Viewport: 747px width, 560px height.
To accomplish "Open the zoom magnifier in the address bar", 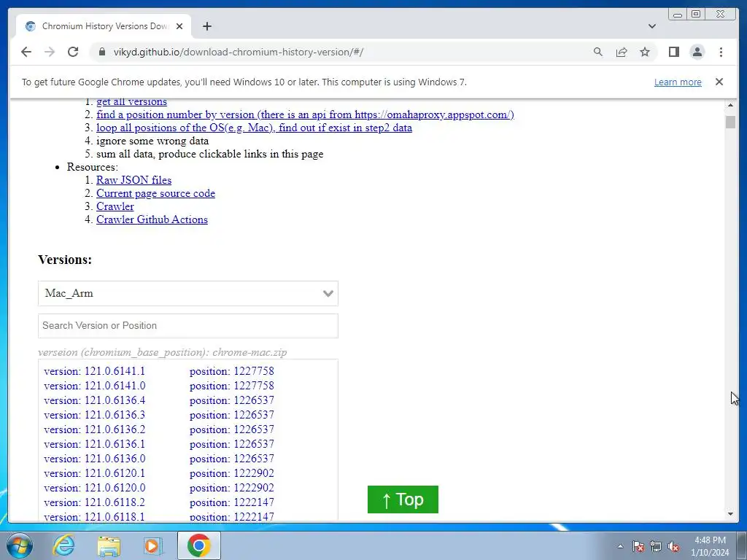I will (598, 52).
